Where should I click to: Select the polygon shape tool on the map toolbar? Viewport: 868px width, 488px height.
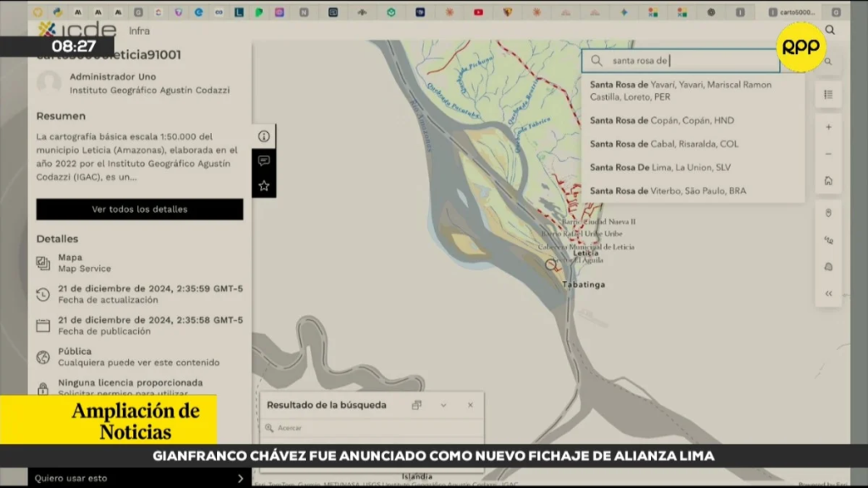click(828, 267)
